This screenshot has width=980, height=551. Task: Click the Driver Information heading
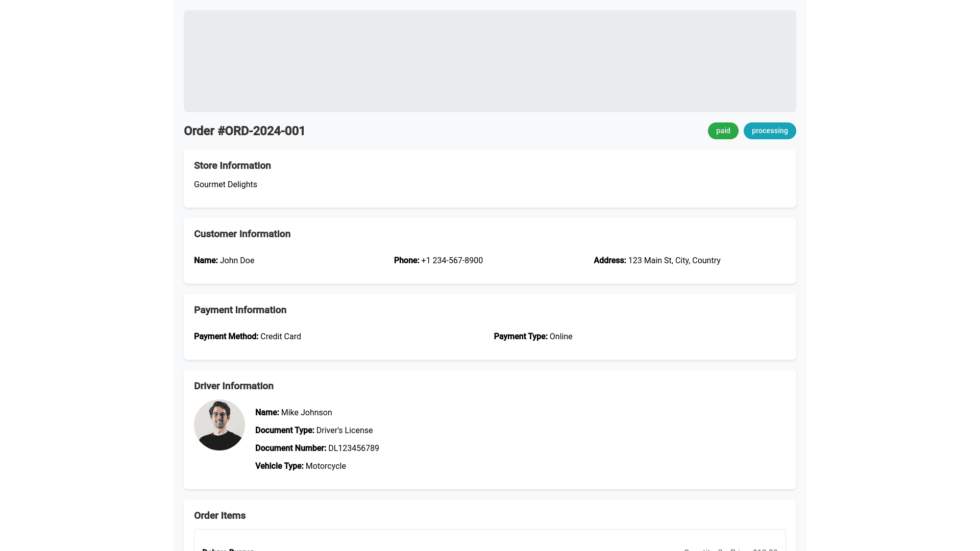[233, 386]
